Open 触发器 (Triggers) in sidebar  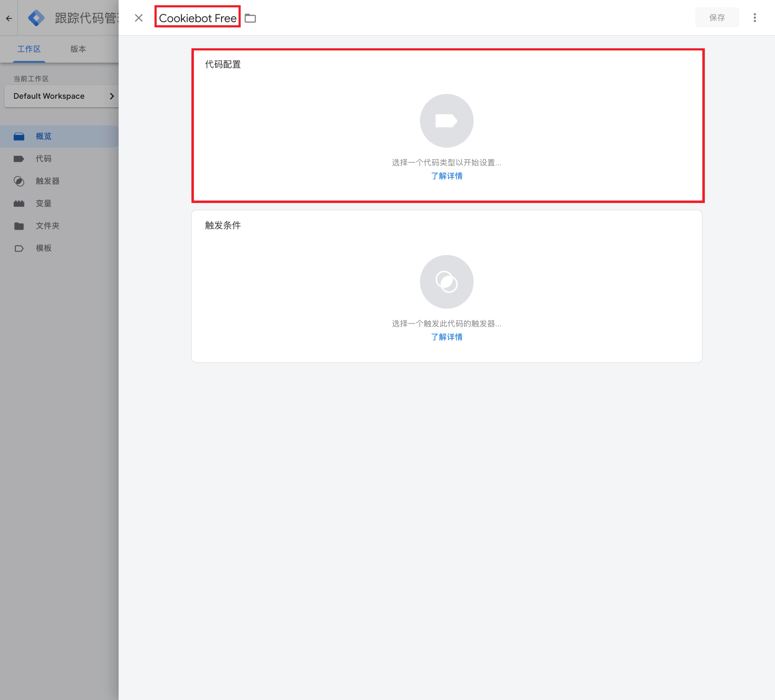coord(47,181)
